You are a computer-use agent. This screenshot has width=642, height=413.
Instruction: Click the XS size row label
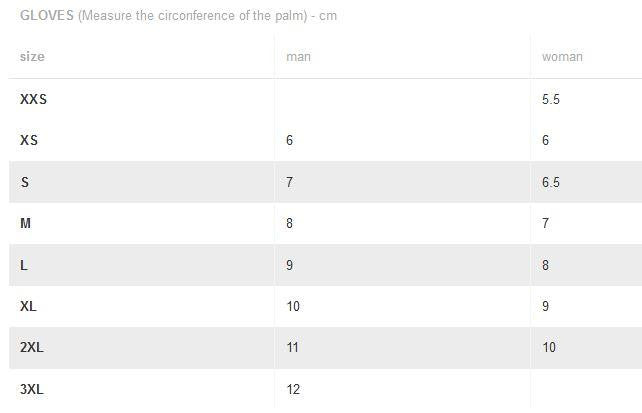coord(29,140)
